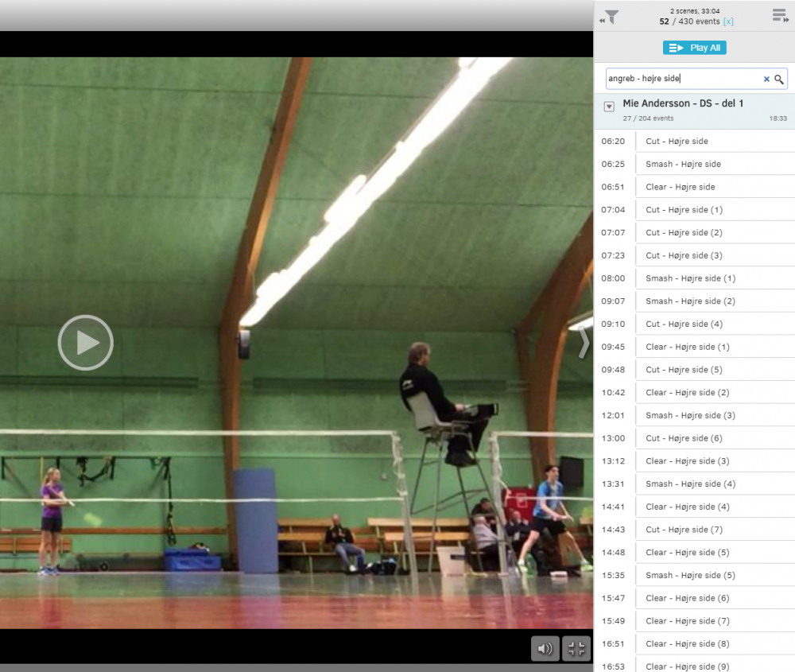Select Smash - Højre side (5) at 15:35
This screenshot has height=672, width=795.
click(x=690, y=576)
